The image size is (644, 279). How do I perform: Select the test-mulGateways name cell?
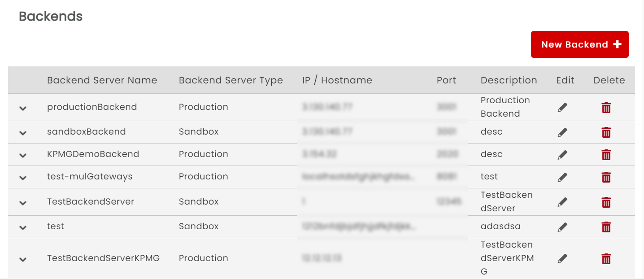[x=90, y=176]
